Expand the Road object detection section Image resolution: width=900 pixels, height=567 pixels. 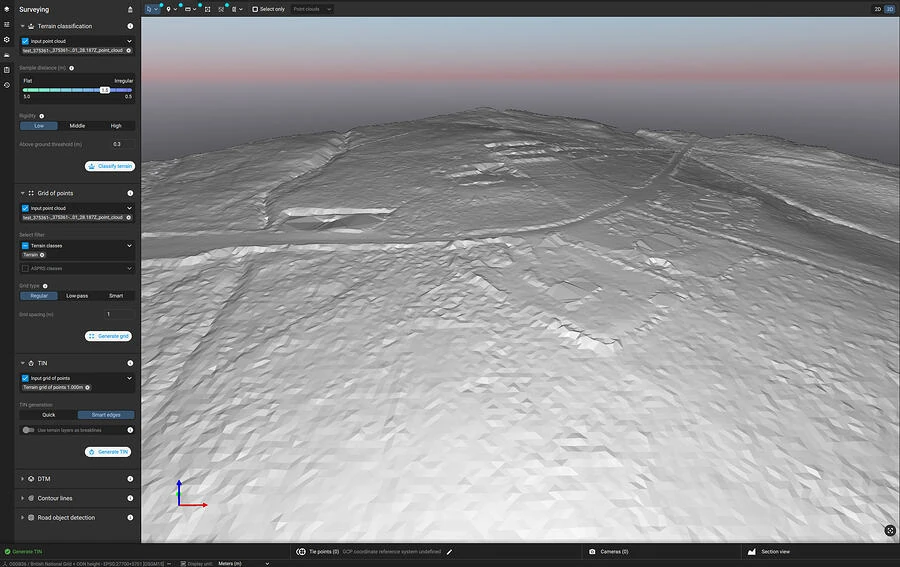pos(22,518)
